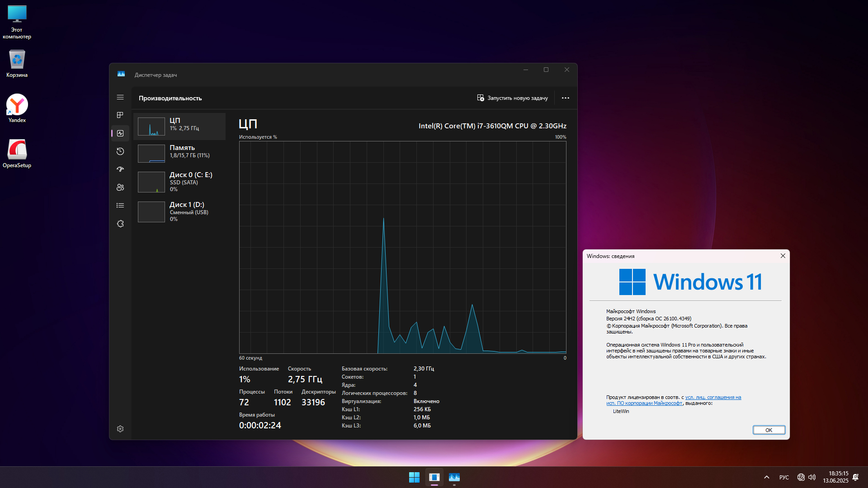The width and height of the screenshot is (868, 488).
Task: Expand the hamburger navigation menu
Action: [120, 97]
